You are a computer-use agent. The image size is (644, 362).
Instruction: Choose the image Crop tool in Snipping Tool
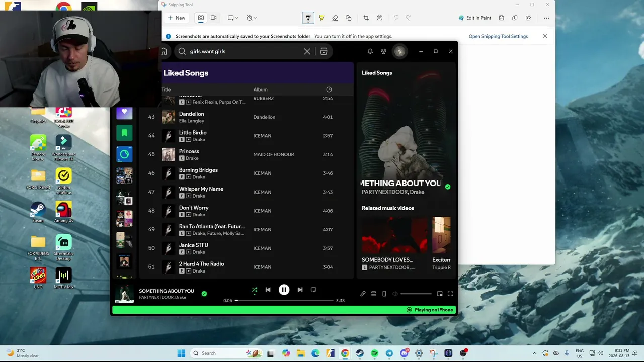pos(366,18)
